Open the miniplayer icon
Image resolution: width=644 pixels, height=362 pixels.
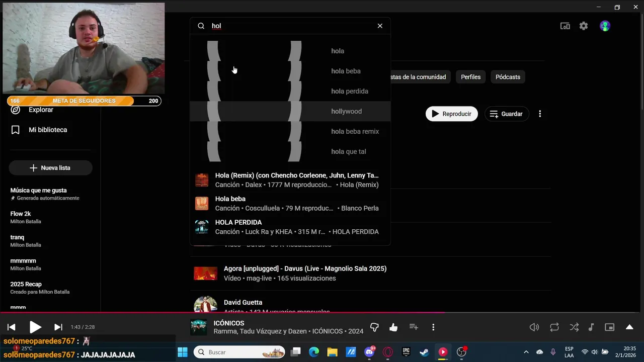[x=610, y=327]
